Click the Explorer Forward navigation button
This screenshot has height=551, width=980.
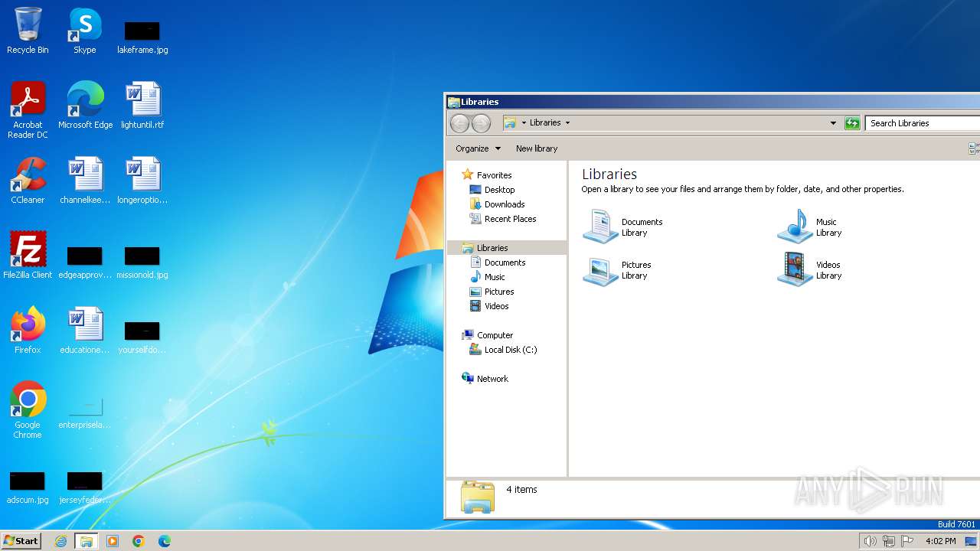tap(481, 122)
